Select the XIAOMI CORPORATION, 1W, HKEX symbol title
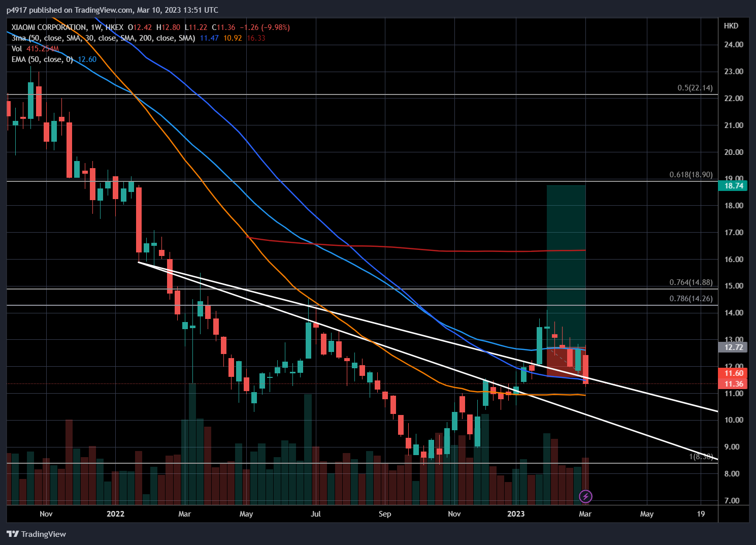Viewport: 756px width, 545px height. tap(68, 27)
